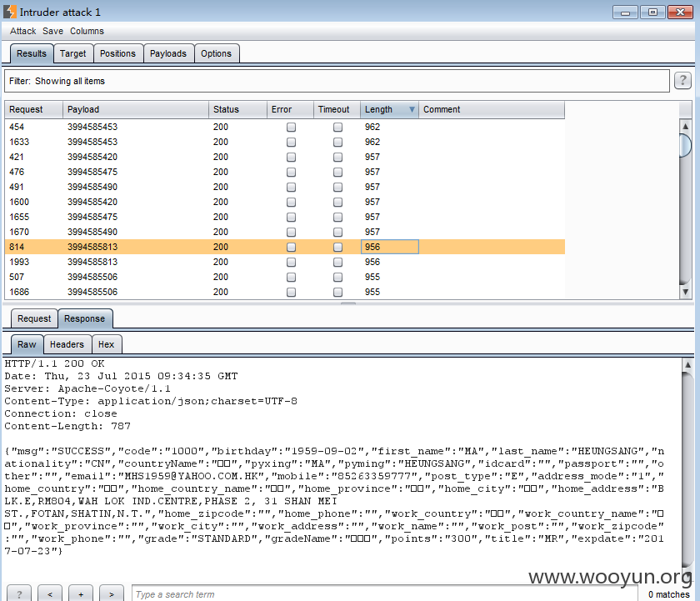Image resolution: width=700 pixels, height=601 pixels.
Task: Select row with request number 1670
Action: (285, 233)
